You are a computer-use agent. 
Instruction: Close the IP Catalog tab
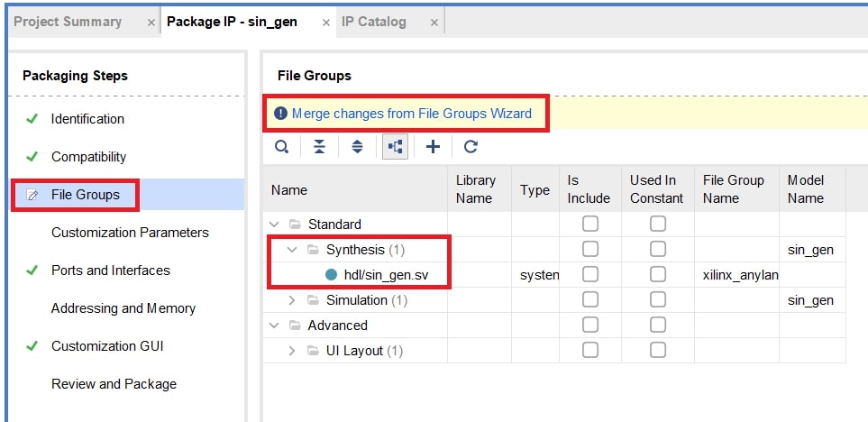pyautogui.click(x=434, y=23)
